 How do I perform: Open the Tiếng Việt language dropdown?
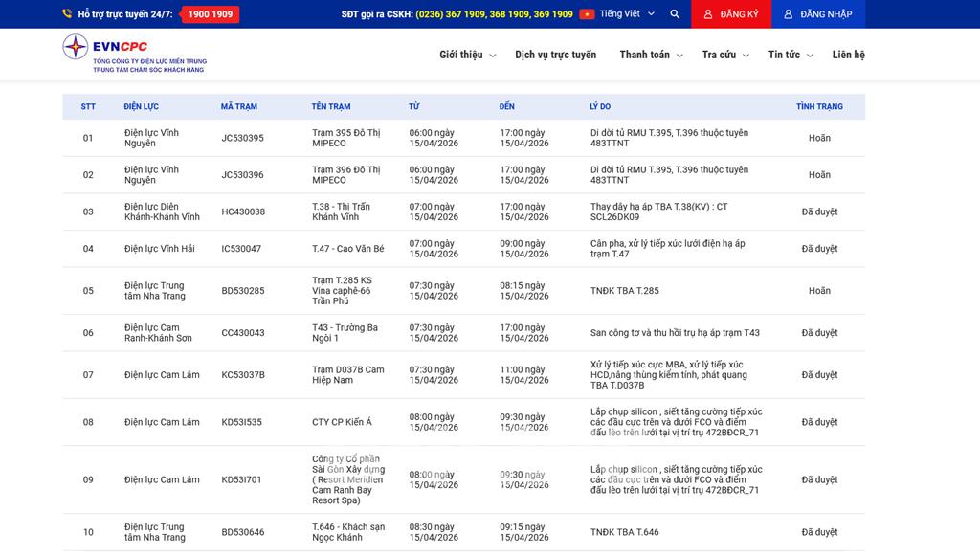pos(627,14)
